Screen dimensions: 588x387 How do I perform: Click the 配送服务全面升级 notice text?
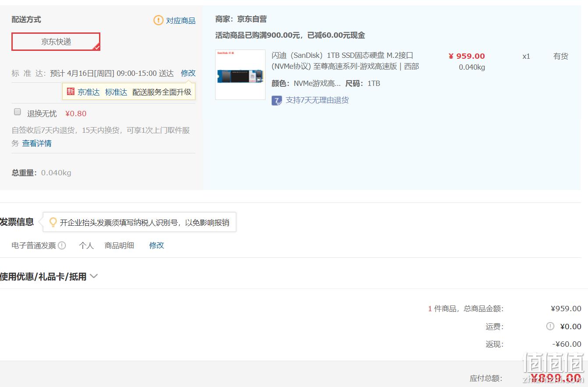pyautogui.click(x=162, y=92)
